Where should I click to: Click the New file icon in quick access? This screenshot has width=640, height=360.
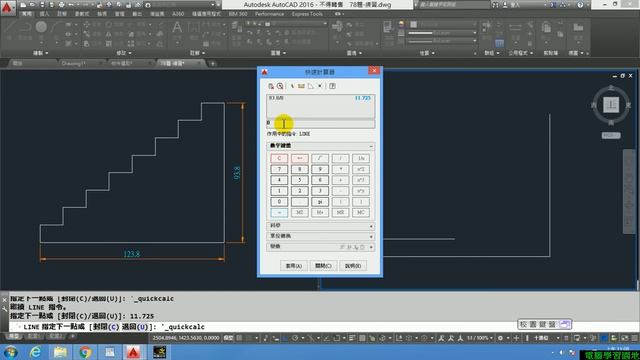pyautogui.click(x=23, y=5)
